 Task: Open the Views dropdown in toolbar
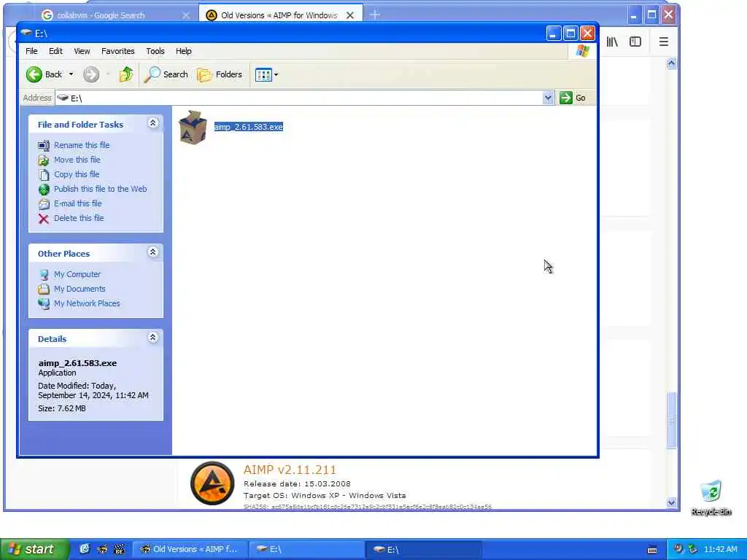point(266,74)
